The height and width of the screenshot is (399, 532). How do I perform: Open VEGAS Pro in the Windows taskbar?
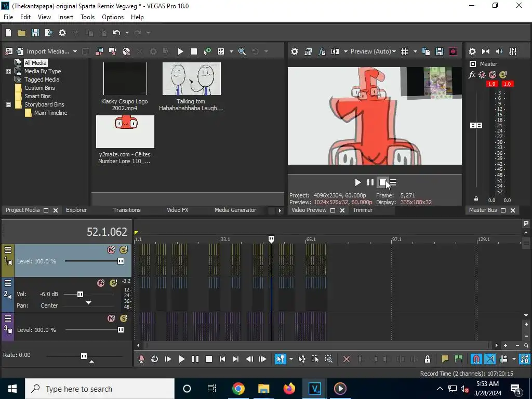314,389
